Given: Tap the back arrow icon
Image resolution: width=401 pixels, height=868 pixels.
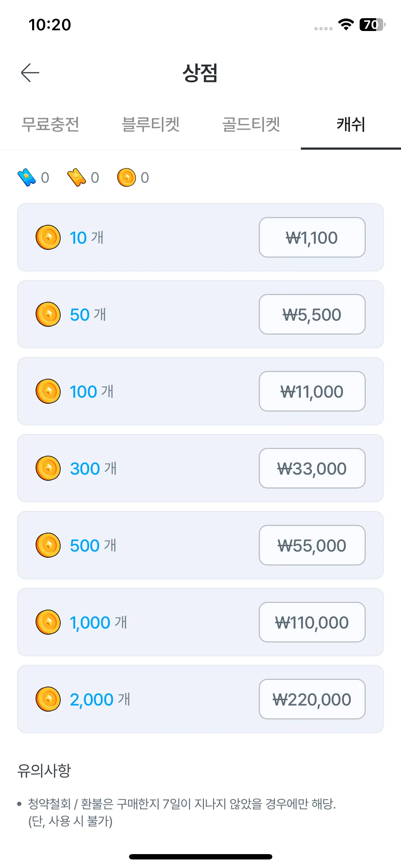Looking at the screenshot, I should [x=30, y=73].
